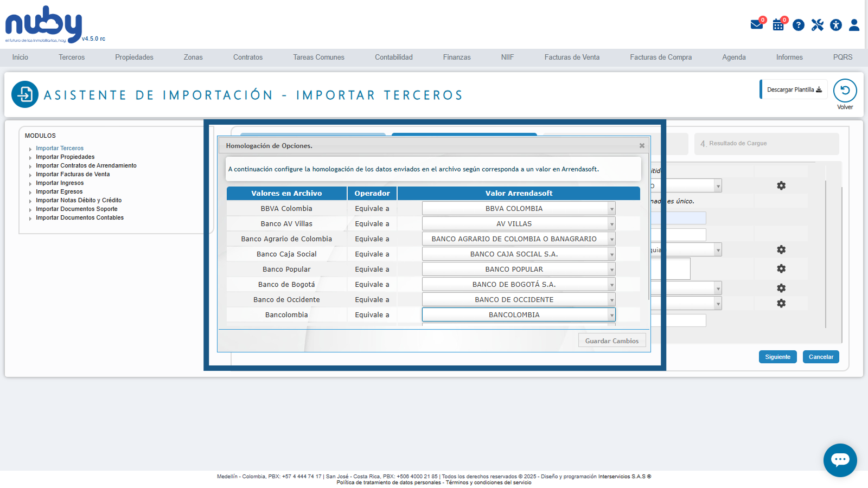
Task: Click the Política de tratamiento de datos link
Action: 388,483
